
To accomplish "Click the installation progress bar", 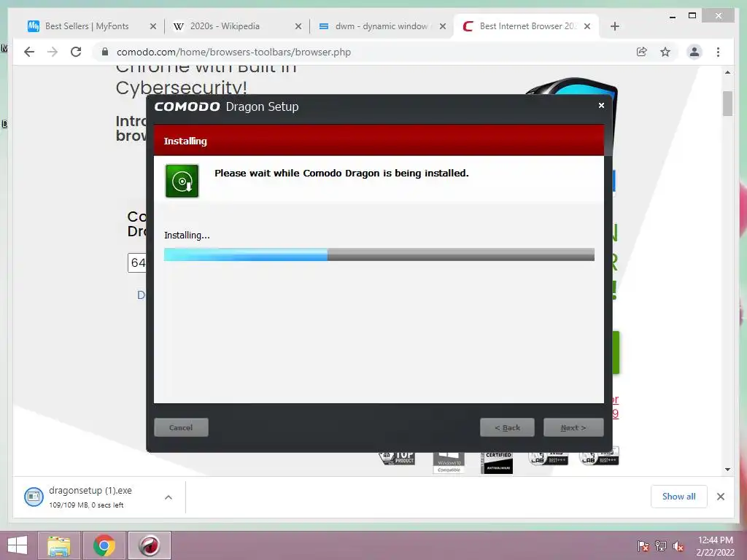I will tap(379, 254).
